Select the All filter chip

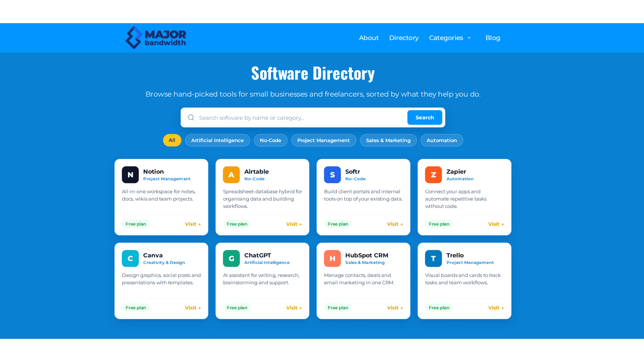click(172, 140)
